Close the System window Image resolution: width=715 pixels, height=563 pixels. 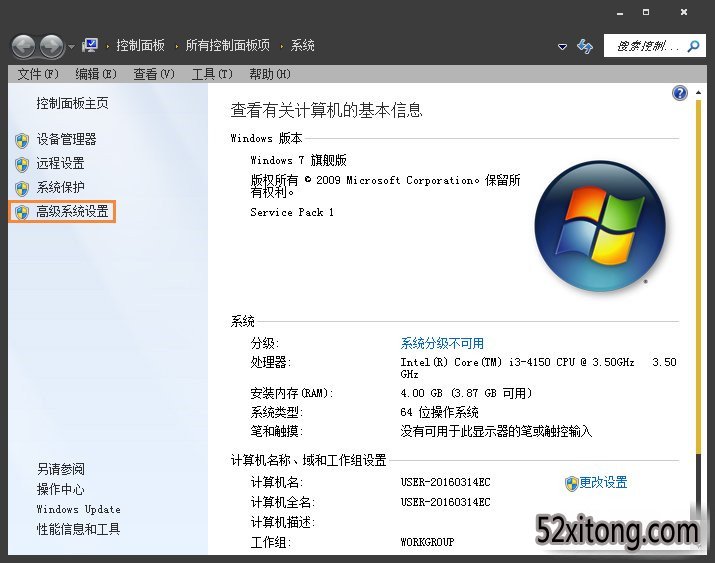(x=684, y=12)
